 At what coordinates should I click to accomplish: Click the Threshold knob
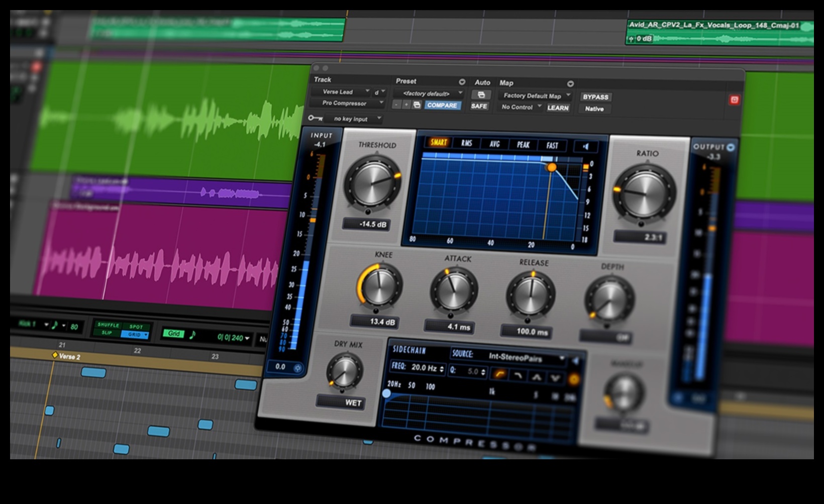[372, 182]
